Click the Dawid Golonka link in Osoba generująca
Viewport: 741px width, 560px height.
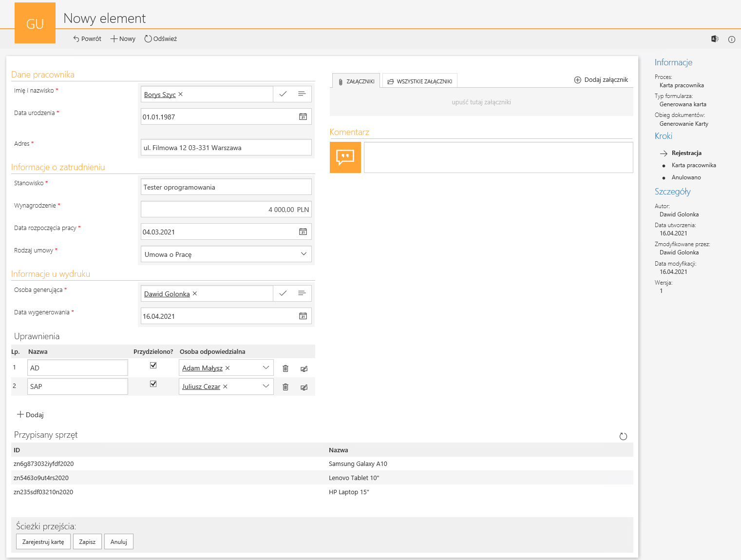tap(167, 294)
